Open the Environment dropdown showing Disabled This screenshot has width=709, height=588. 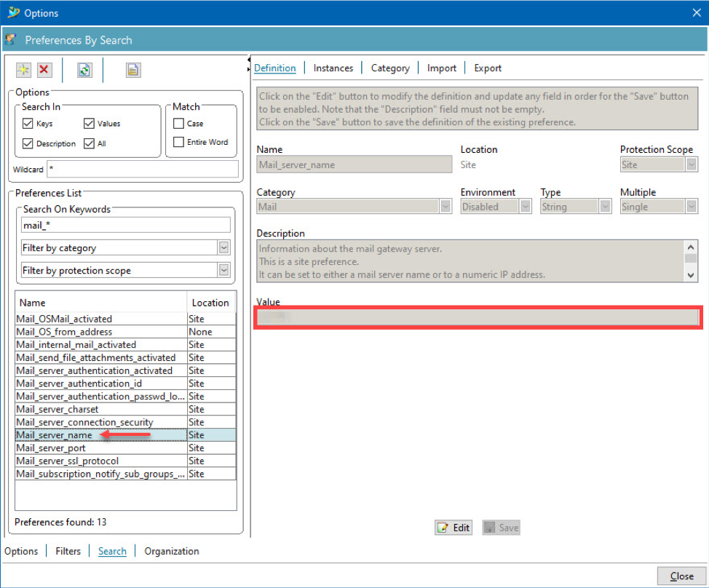pos(526,206)
